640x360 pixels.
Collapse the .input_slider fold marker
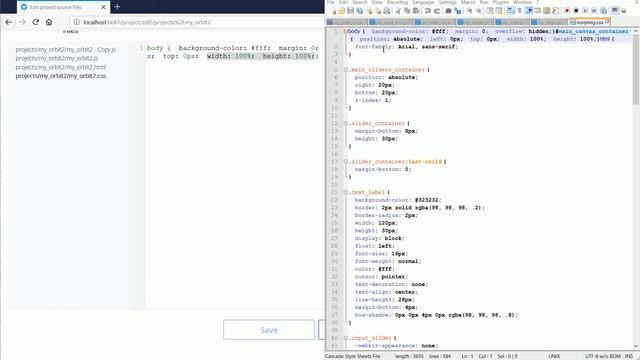[346, 338]
